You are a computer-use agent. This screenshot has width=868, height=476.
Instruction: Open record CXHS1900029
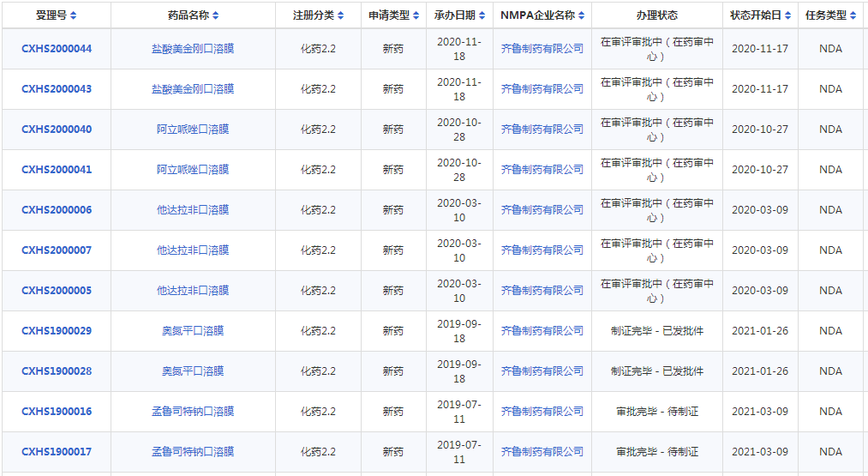[57, 331]
